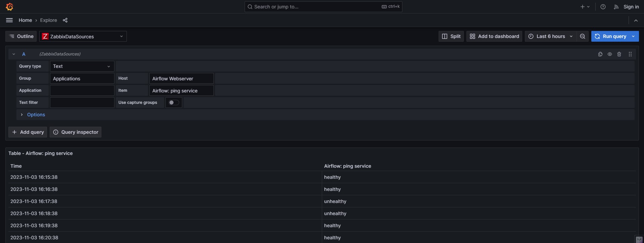Screen dimensions: 644x243
Task: Collapse the top bar with chevron-up icon
Action: (x=636, y=21)
